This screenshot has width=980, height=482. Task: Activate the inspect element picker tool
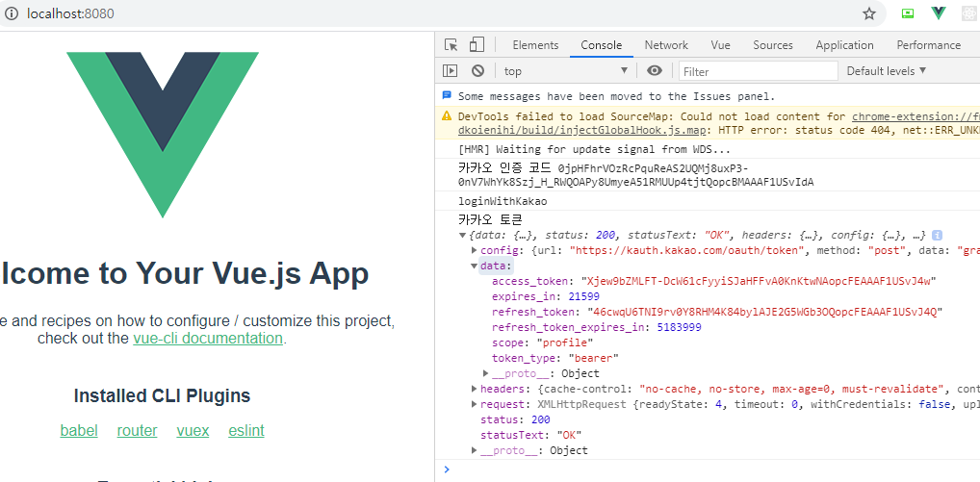pos(451,45)
